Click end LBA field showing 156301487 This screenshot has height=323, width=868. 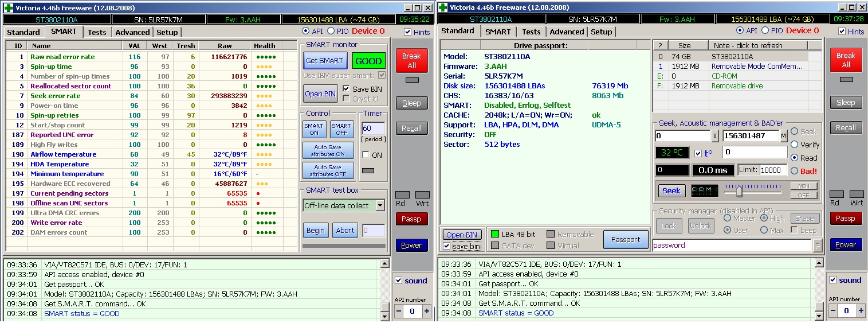(751, 136)
